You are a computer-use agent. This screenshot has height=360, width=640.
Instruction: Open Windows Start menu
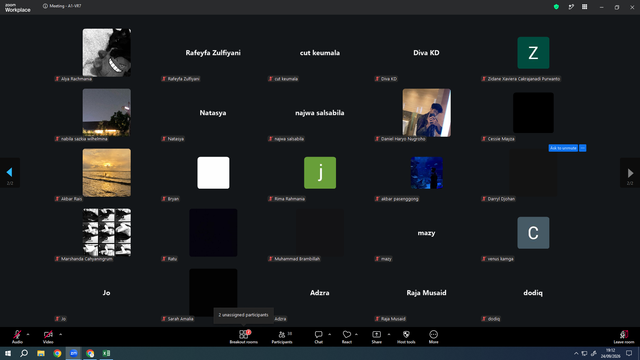8,353
